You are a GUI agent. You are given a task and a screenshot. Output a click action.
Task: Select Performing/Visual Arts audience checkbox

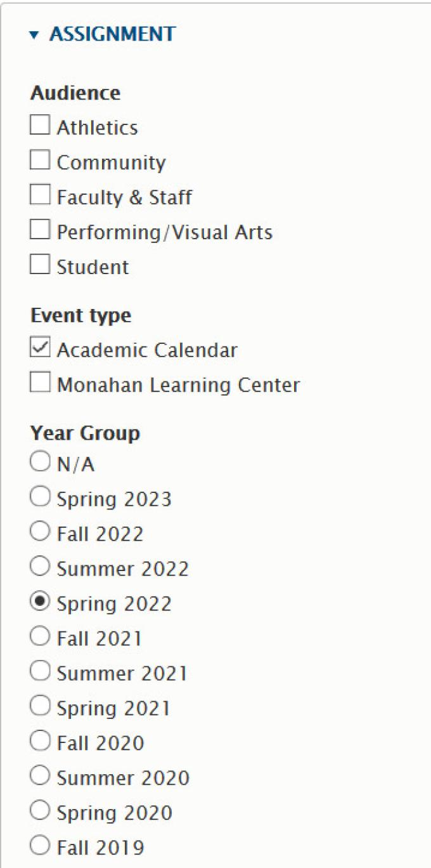click(40, 231)
